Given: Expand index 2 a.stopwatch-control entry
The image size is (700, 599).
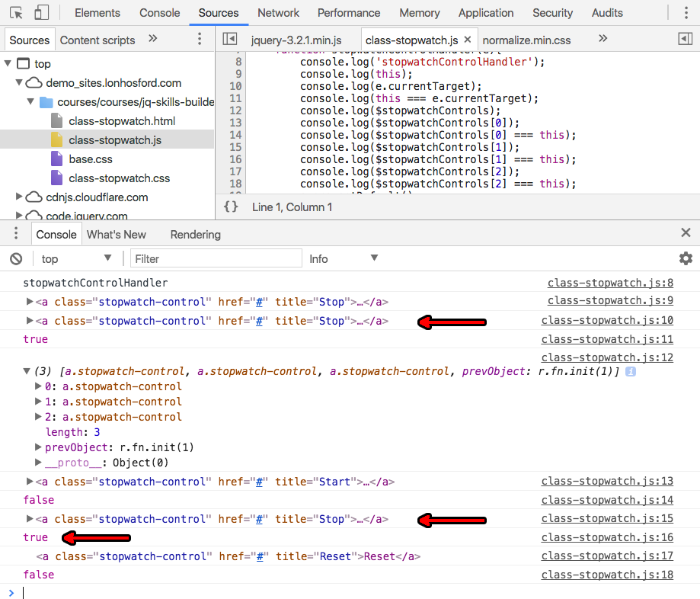Looking at the screenshot, I should coord(38,417).
